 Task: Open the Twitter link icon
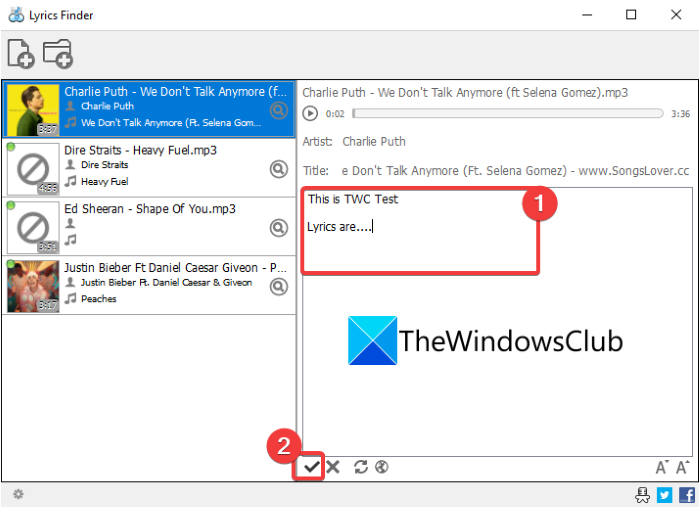664,495
